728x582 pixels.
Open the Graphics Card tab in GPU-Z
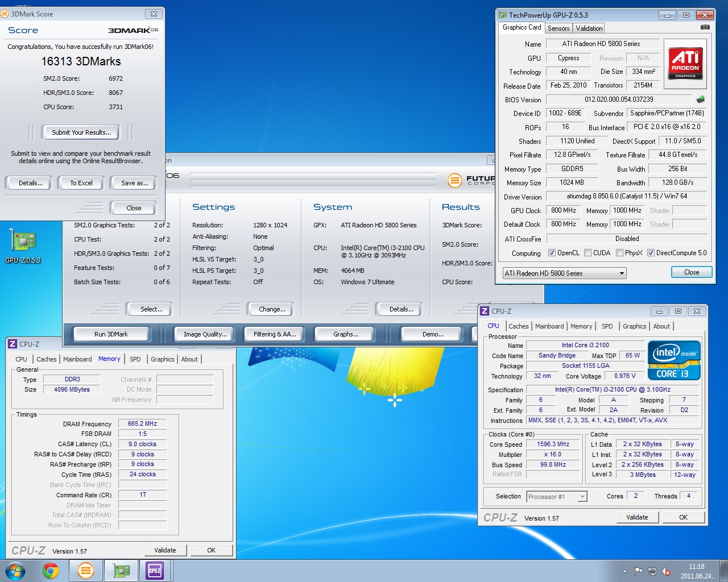pyautogui.click(x=522, y=27)
